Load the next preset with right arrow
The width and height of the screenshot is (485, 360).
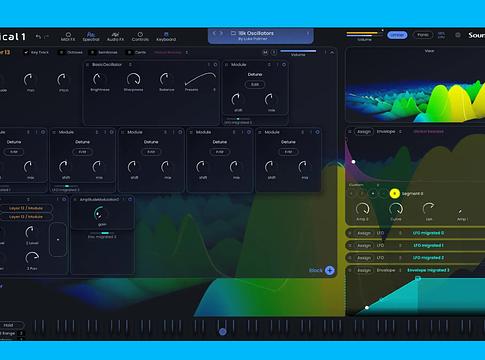coord(221,33)
